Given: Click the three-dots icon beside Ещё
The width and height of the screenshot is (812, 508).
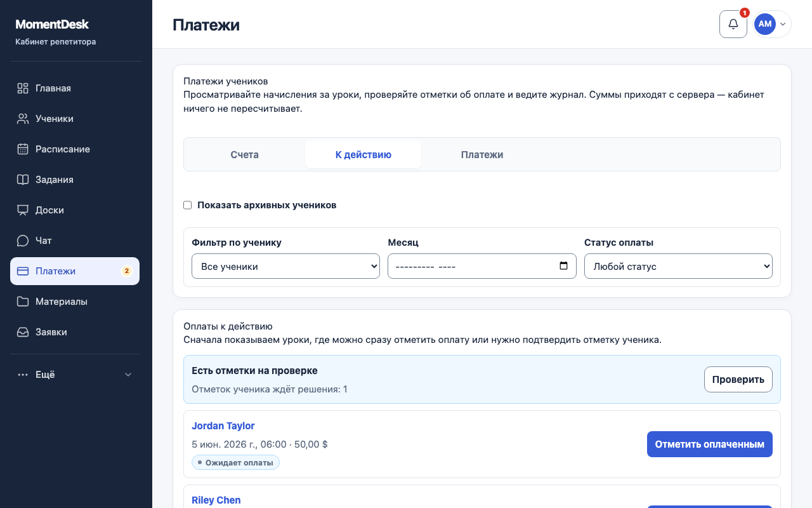Looking at the screenshot, I should [x=23, y=375].
